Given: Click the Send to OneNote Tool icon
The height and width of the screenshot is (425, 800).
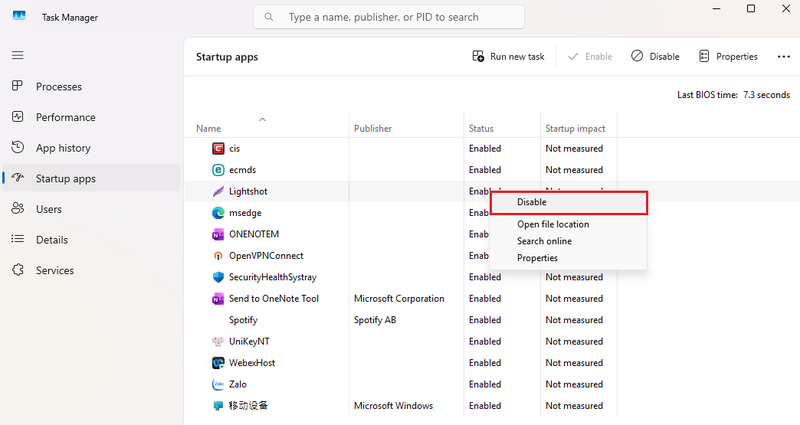Looking at the screenshot, I should point(218,298).
